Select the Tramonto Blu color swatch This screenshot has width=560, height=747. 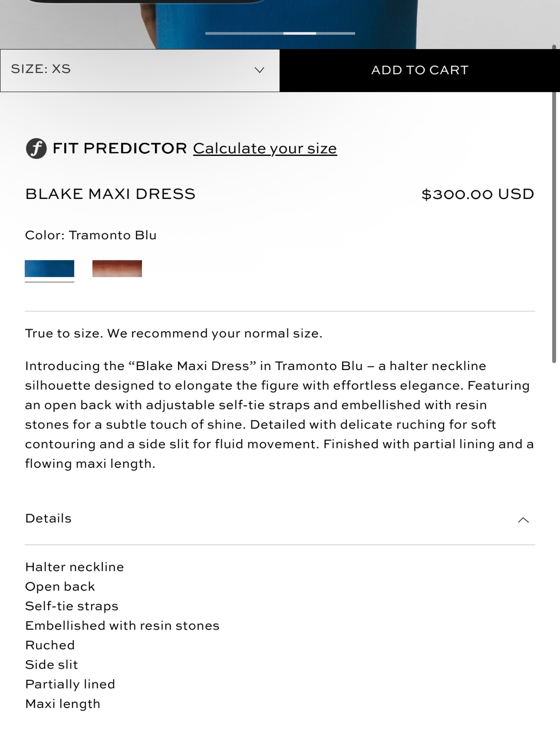click(49, 268)
